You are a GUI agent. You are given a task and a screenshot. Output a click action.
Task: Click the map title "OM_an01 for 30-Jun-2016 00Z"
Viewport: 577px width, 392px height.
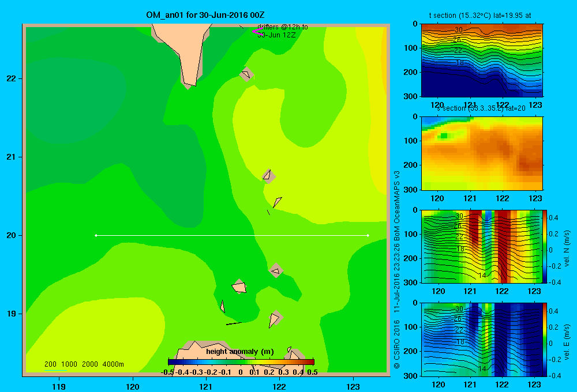[205, 15]
